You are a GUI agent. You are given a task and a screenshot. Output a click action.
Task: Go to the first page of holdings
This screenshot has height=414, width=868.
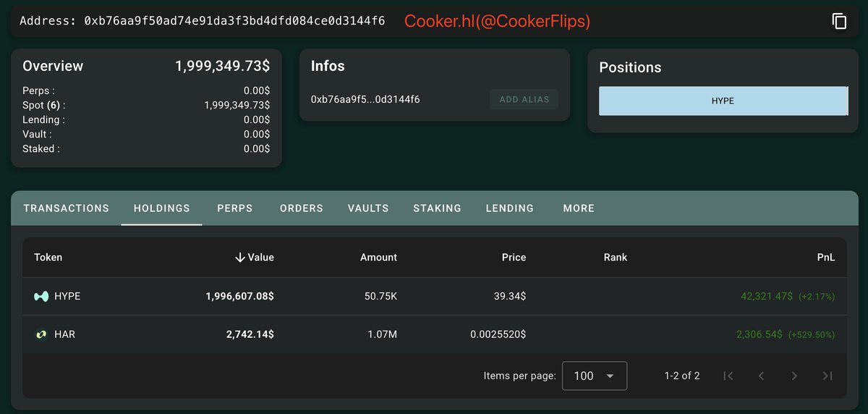pyautogui.click(x=728, y=376)
